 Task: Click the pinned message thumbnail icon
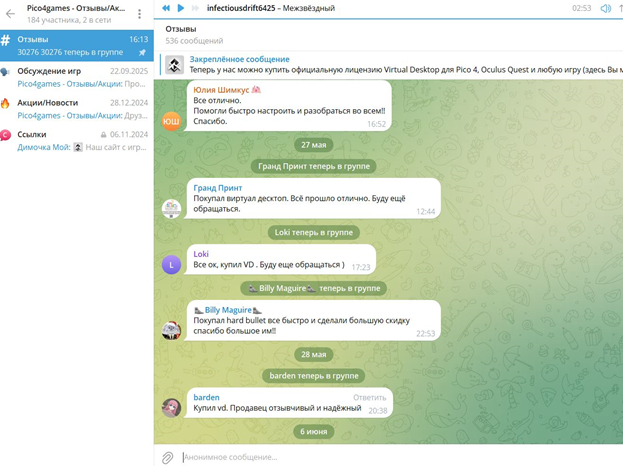(174, 66)
